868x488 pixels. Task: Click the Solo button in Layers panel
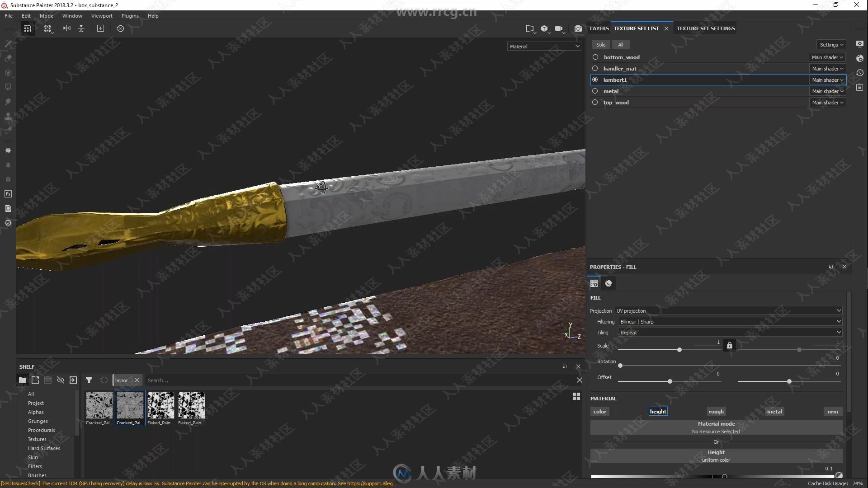(x=601, y=44)
